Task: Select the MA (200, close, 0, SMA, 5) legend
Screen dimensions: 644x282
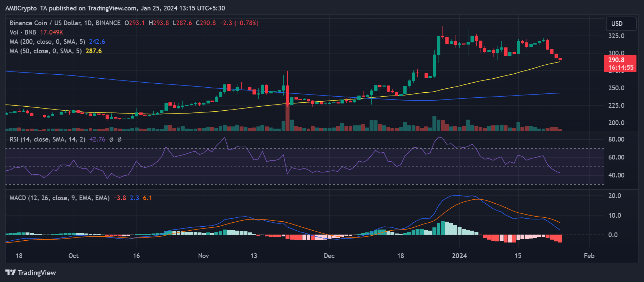Action: tap(47, 42)
